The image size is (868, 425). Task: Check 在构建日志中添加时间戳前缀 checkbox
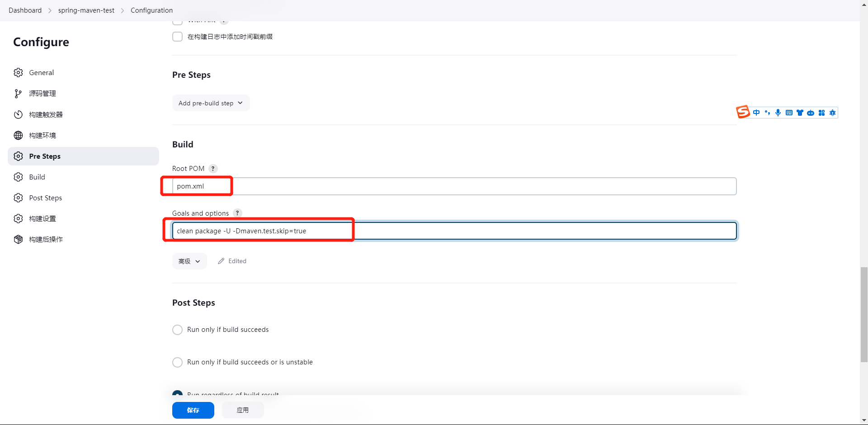177,37
